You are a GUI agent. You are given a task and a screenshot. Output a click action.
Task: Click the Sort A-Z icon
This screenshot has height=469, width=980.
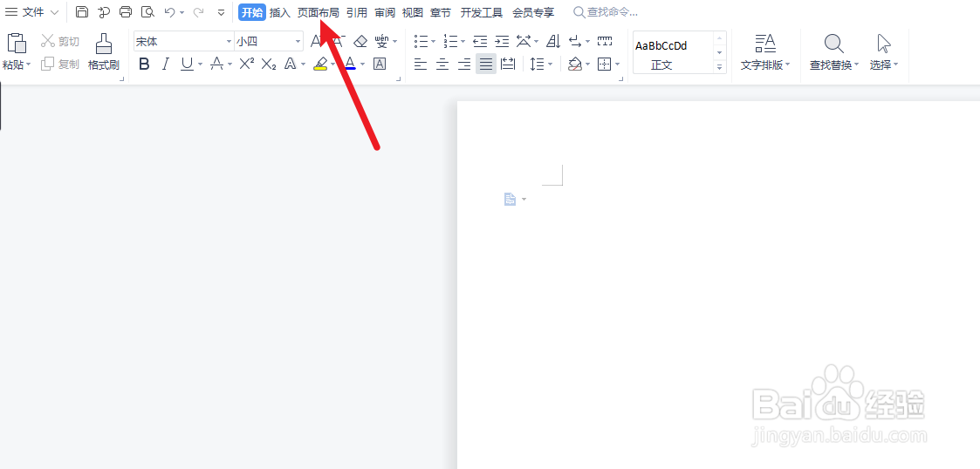point(553,42)
